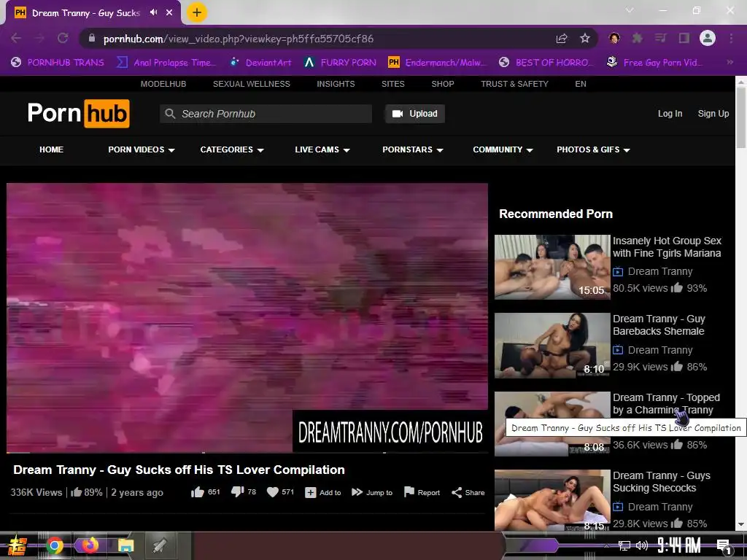
Task: Click the Log In link
Action: 670,114
